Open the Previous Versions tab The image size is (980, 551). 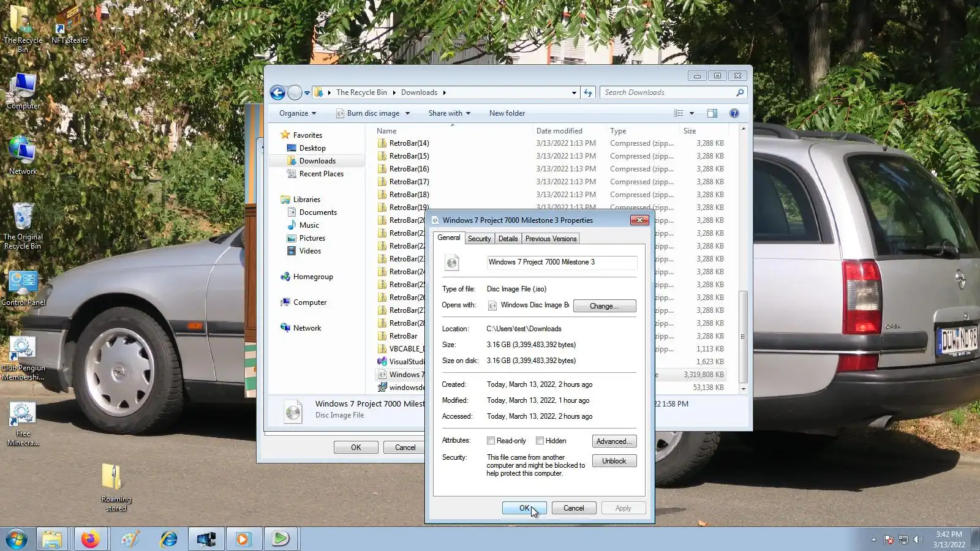pos(551,239)
